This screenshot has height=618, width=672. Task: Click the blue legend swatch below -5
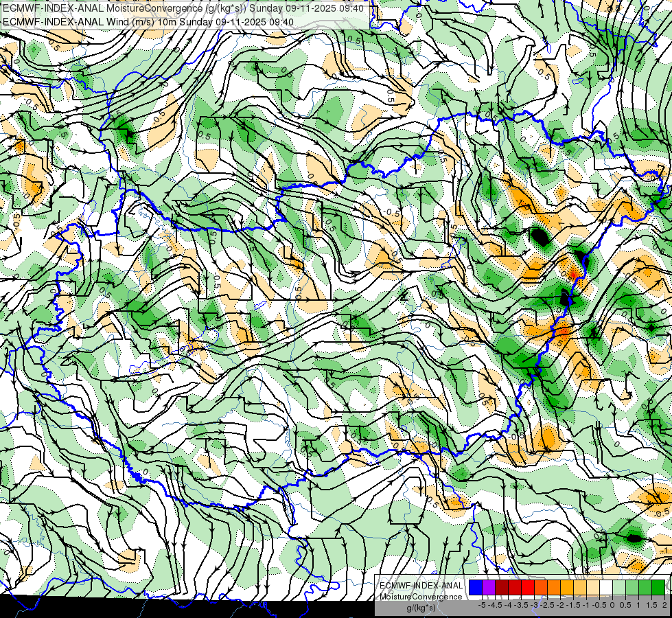coord(476,587)
